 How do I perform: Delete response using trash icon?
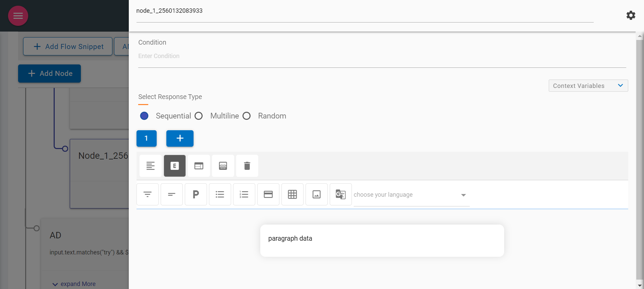pos(247,166)
